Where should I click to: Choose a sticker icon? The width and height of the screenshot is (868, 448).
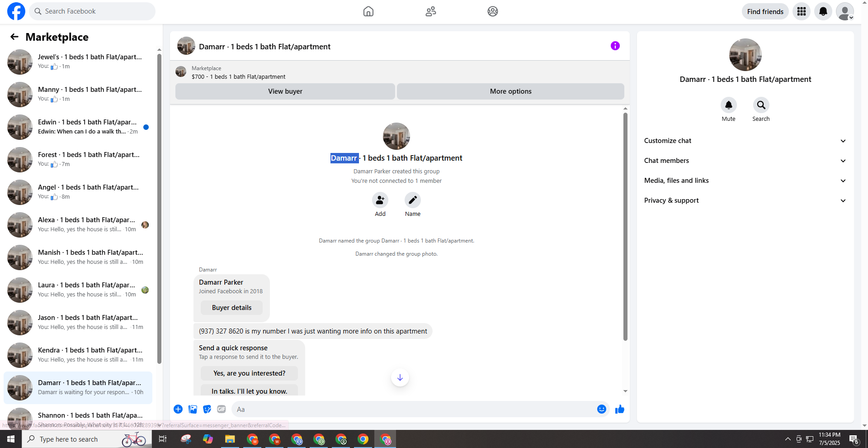click(207, 409)
